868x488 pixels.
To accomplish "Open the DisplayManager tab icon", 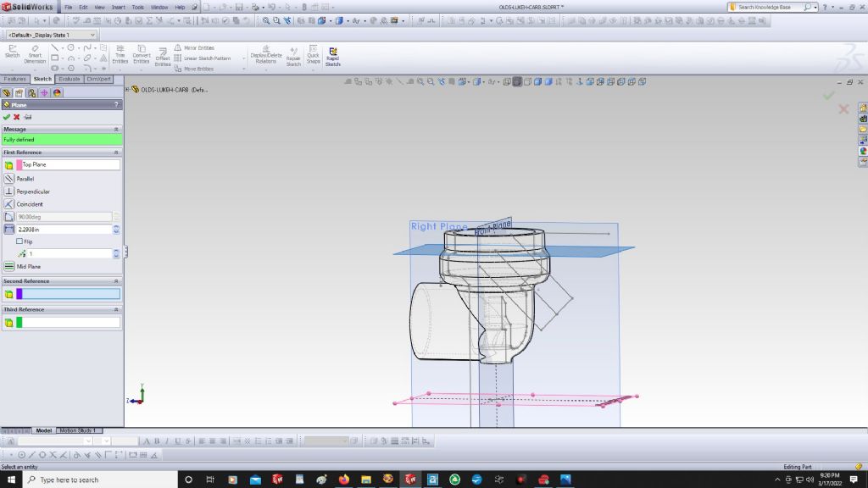I will [x=57, y=93].
